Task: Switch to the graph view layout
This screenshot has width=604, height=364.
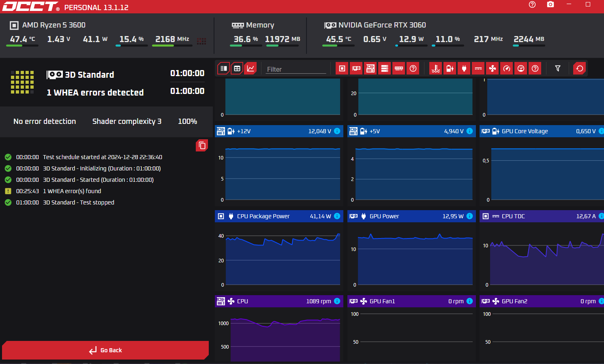Action: [x=251, y=68]
